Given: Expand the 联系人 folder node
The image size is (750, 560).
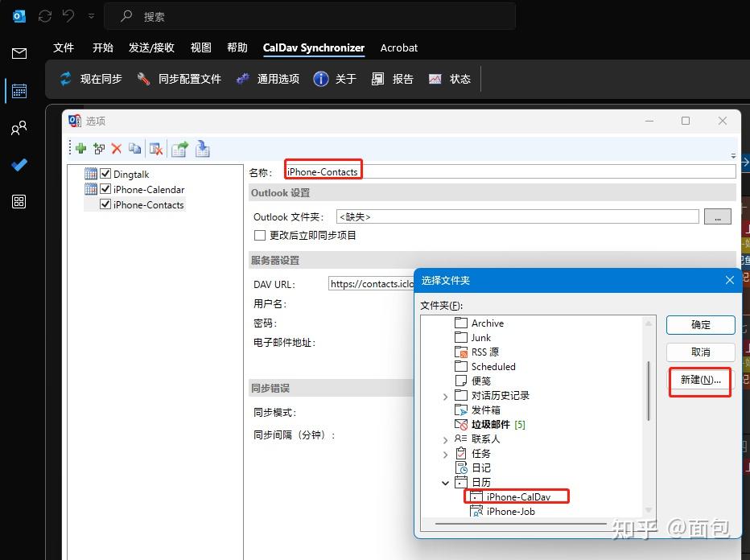Looking at the screenshot, I should 446,439.
